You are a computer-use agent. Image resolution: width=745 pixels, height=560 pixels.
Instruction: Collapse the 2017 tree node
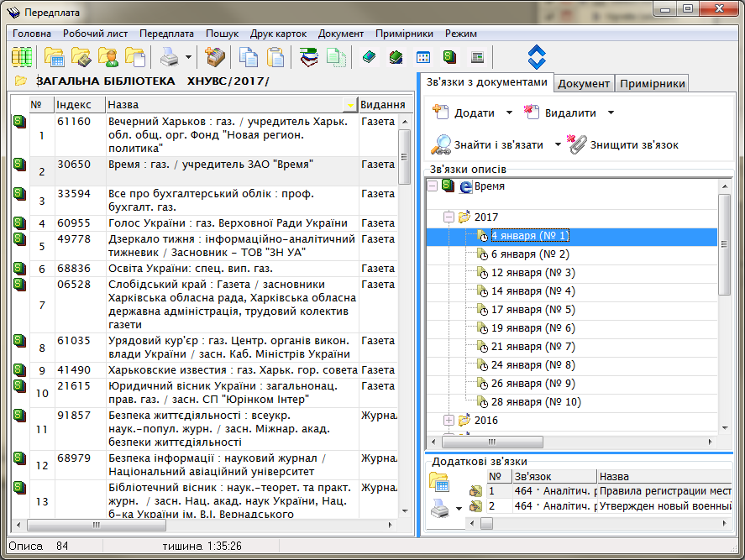[449, 217]
